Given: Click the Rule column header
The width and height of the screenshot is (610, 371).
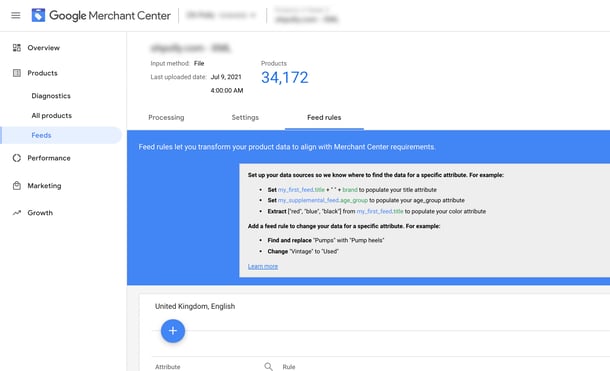Looking at the screenshot, I should [289, 367].
